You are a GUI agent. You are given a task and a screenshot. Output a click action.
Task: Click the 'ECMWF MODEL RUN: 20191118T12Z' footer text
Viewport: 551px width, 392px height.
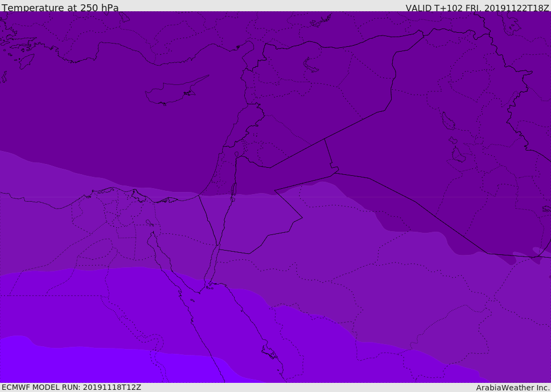coord(72,387)
